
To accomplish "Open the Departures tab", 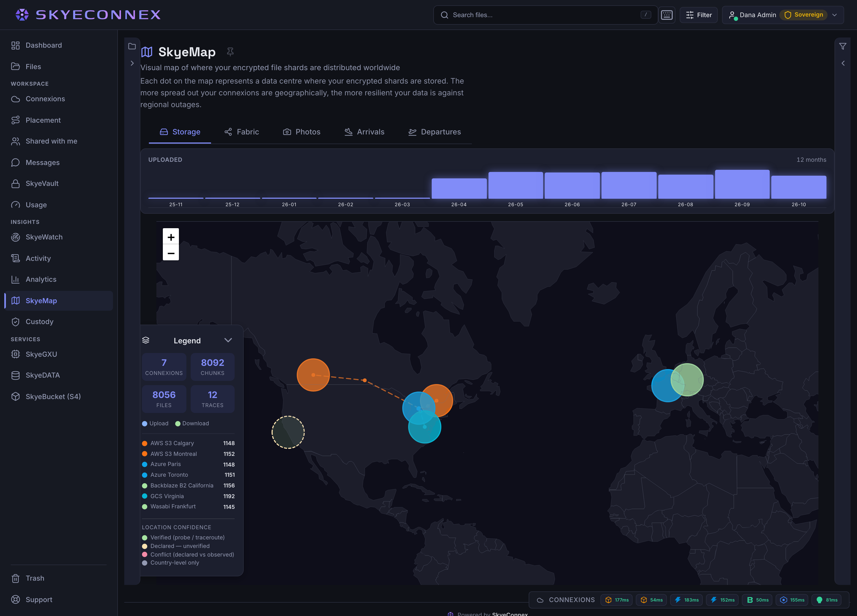I will [x=435, y=132].
